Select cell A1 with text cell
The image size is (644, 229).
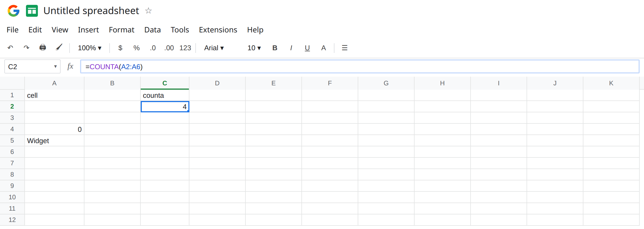pos(54,95)
